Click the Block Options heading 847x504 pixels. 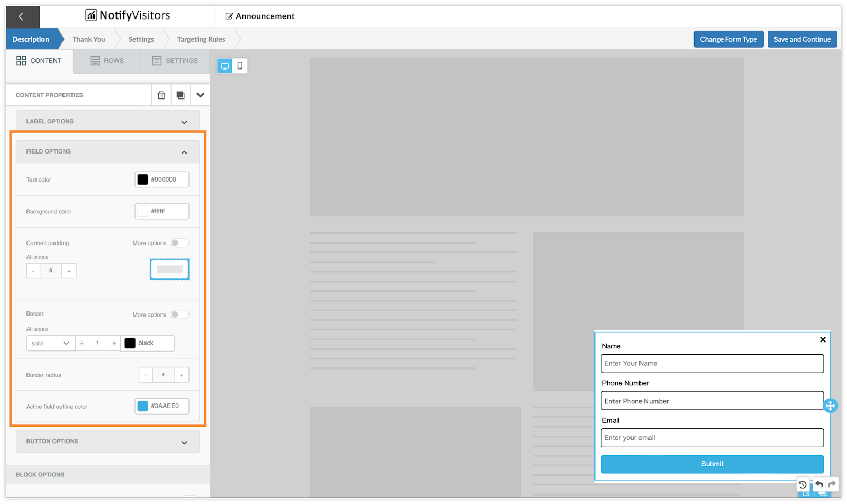click(x=40, y=475)
